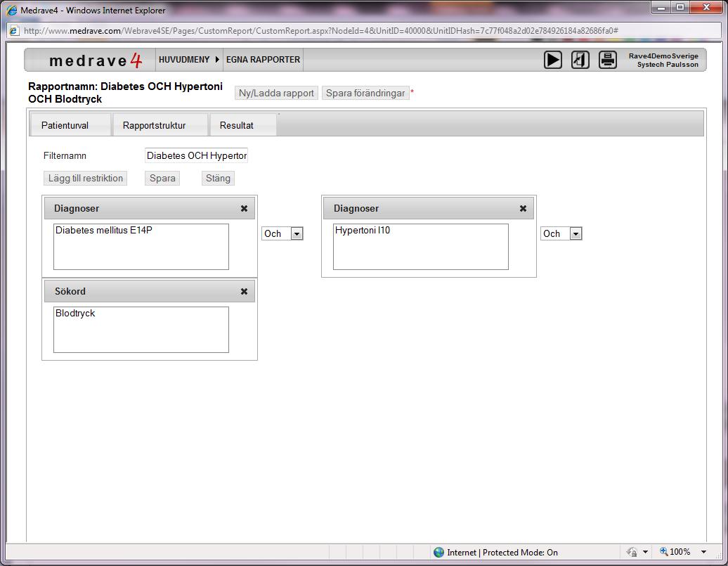Click Protected Mode: On status text

point(520,552)
